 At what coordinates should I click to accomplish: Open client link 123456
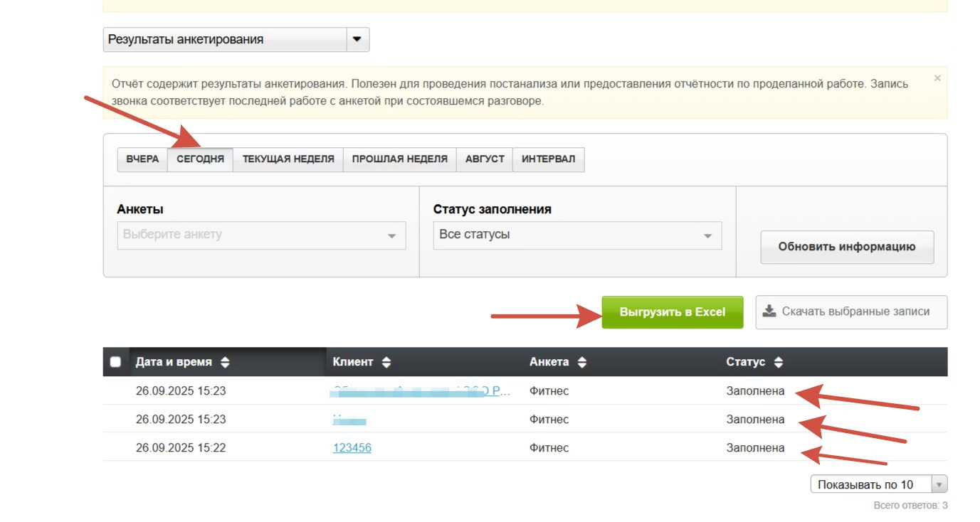[352, 448]
